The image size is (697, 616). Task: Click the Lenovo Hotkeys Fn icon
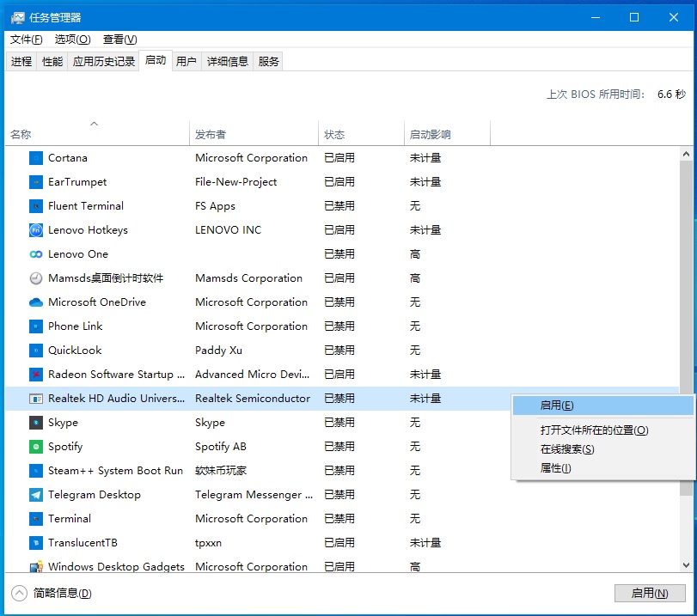36,229
